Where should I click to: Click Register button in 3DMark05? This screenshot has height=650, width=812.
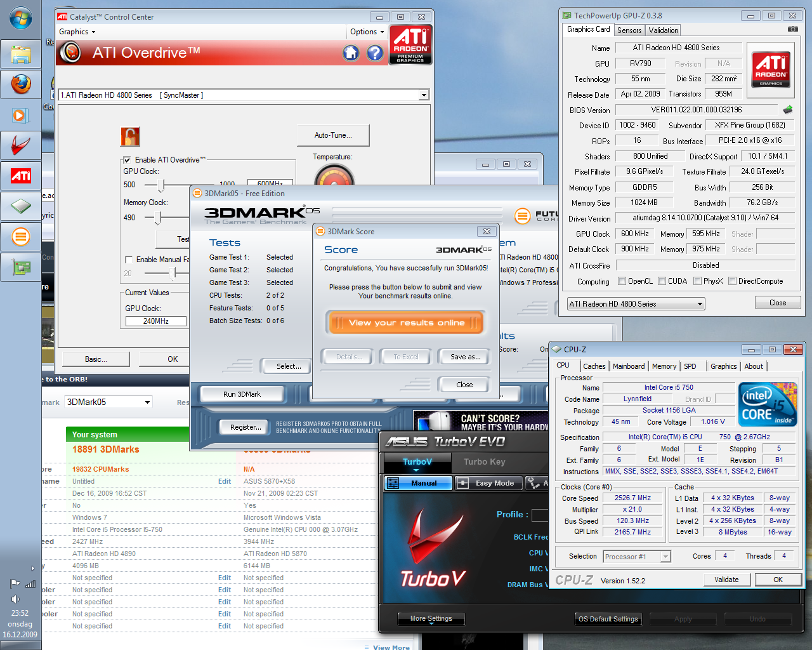[246, 427]
